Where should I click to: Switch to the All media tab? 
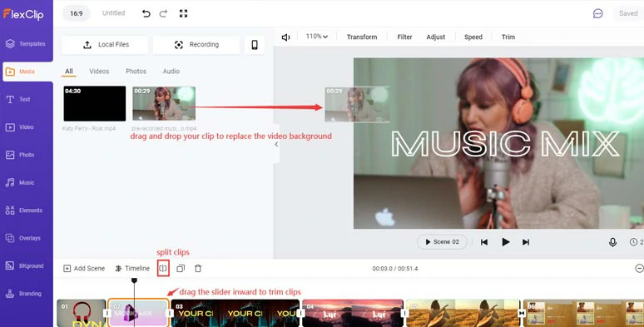tap(69, 72)
